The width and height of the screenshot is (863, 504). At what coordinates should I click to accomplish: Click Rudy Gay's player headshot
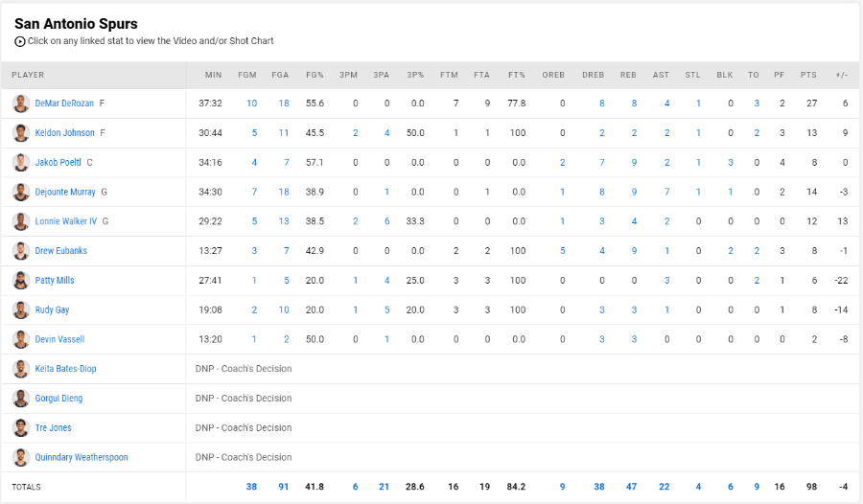(x=21, y=309)
